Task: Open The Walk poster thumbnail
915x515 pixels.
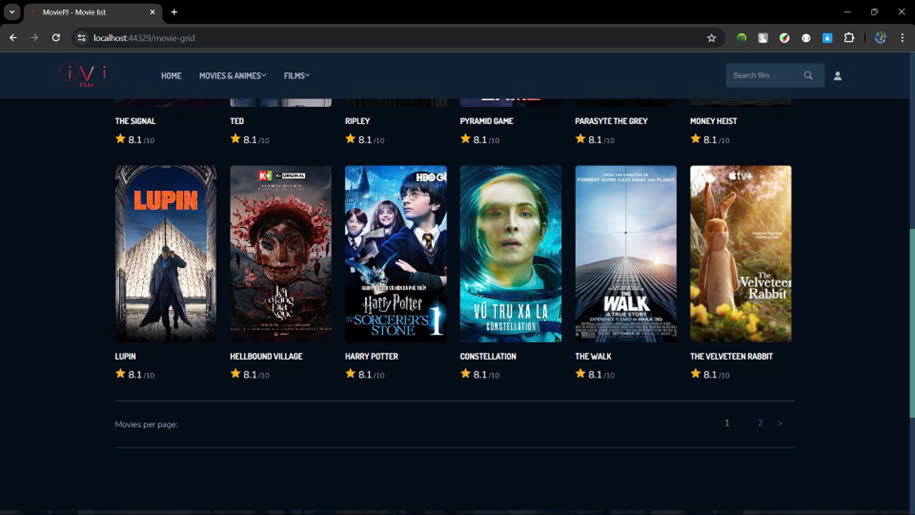Action: pyautogui.click(x=626, y=254)
